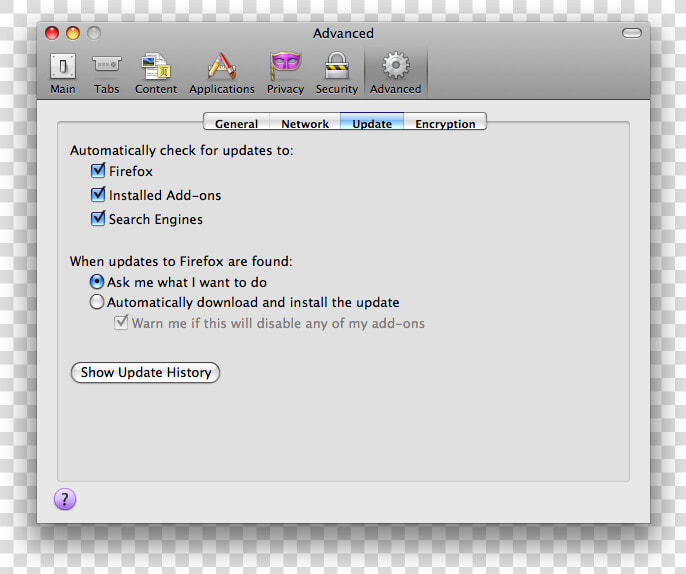This screenshot has width=686, height=574.
Task: Choose Automatically download and install the update
Action: click(x=97, y=302)
